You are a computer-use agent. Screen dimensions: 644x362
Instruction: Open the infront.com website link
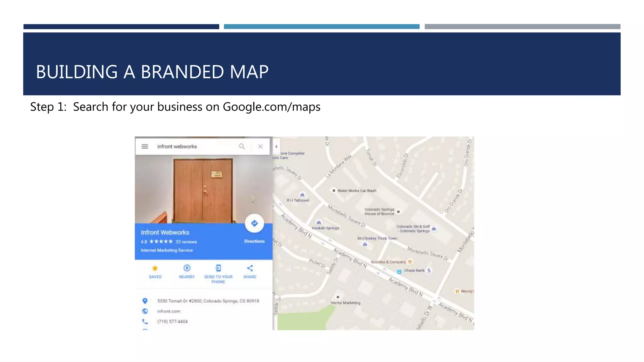coord(169,311)
